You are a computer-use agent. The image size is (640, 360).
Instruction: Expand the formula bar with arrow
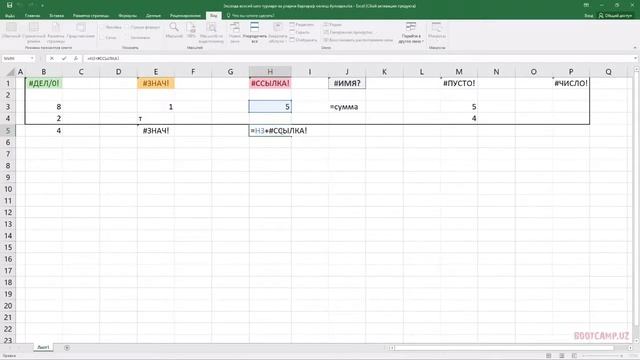[x=635, y=58]
